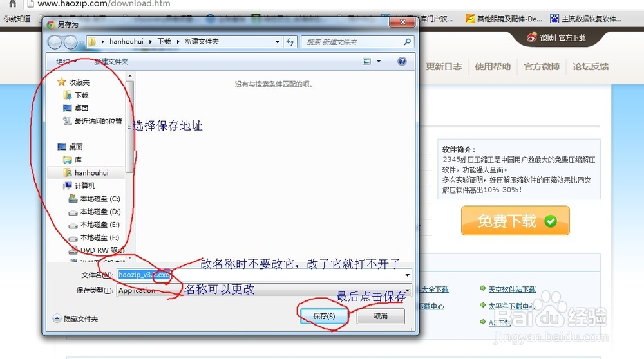Select 桌面 under favorites
644x359 pixels.
coord(76,108)
